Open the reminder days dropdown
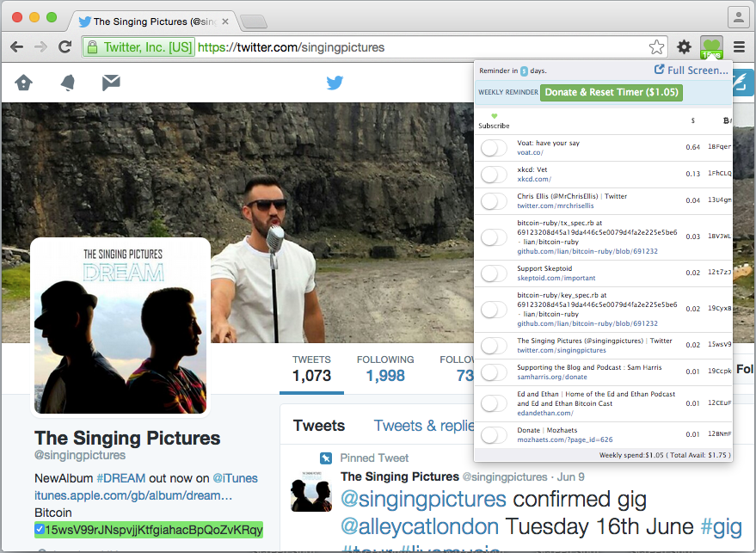 pyautogui.click(x=524, y=71)
